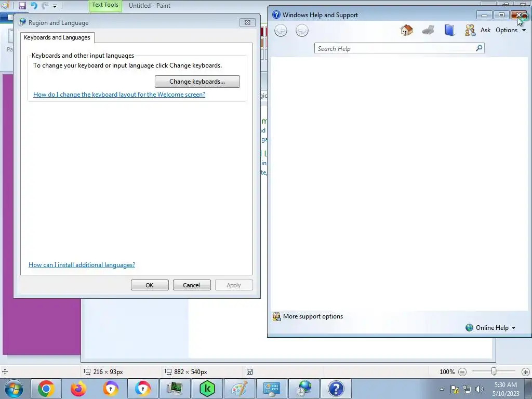The height and width of the screenshot is (399, 532).
Task: Click the Ask text in Help toolbar
Action: click(485, 30)
